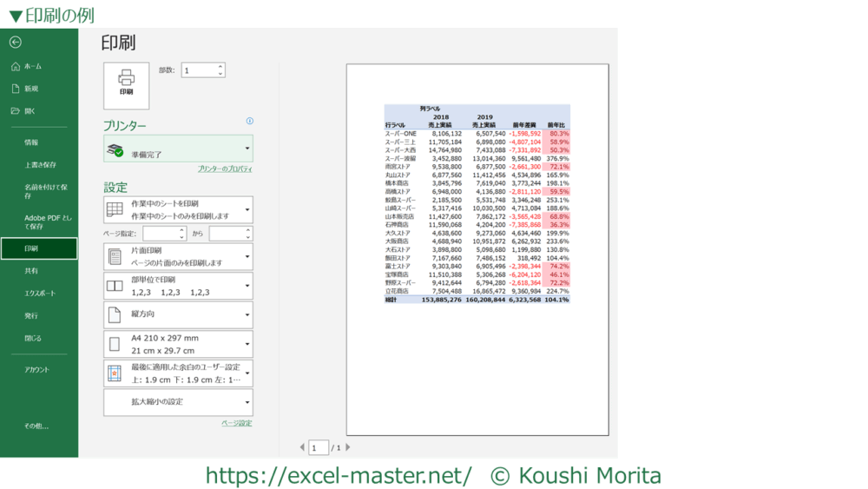Go to the previous page in the print preview
Image resolution: width=868 pixels, height=489 pixels.
click(302, 447)
